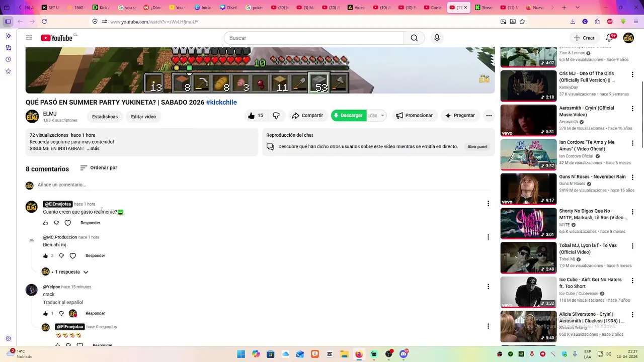Switch to the 'Nueva' browser tab
Screen dimensions: 644x362
coord(535,8)
